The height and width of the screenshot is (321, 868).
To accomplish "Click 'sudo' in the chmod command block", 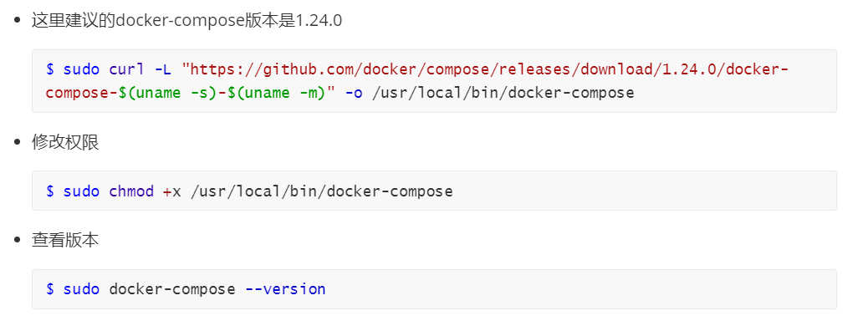I will (81, 191).
